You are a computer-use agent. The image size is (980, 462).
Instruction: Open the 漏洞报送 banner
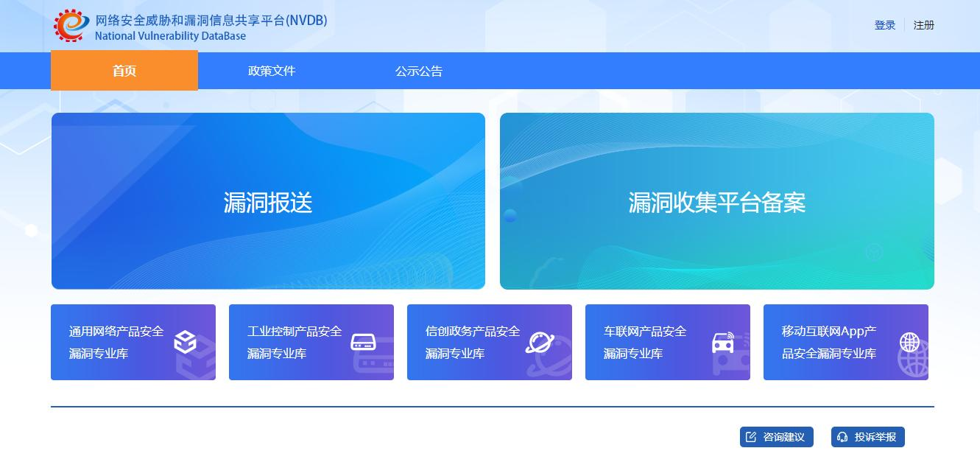pyautogui.click(x=268, y=201)
